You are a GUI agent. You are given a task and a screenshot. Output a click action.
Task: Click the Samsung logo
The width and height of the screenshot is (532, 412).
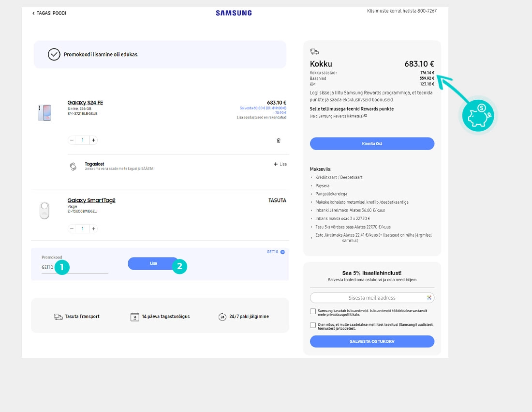[234, 13]
